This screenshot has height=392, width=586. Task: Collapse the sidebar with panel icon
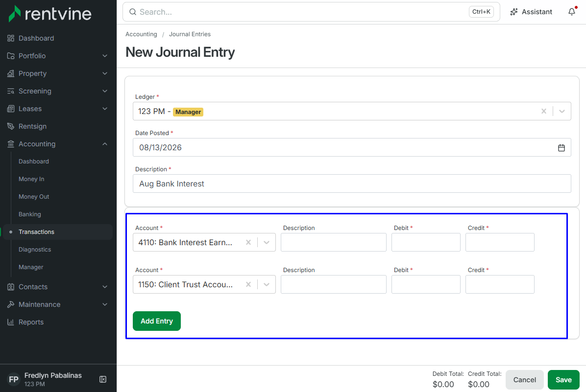[103, 379]
